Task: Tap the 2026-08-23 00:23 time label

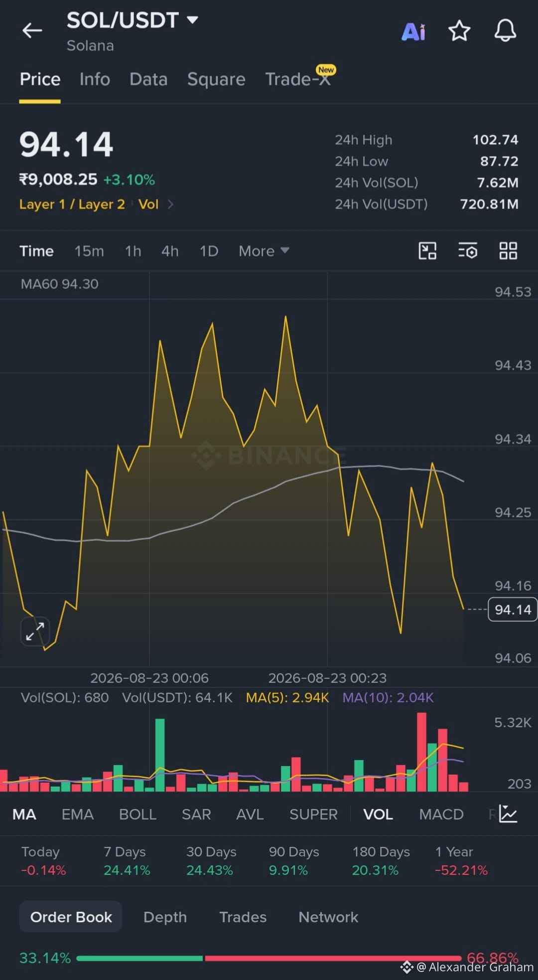Action: pyautogui.click(x=327, y=678)
